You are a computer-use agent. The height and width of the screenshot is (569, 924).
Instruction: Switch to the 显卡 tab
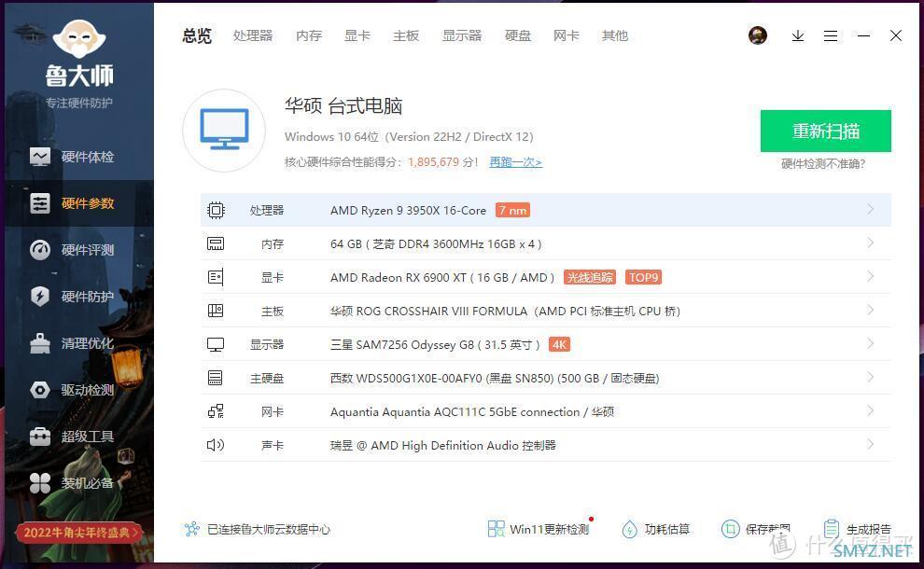[x=357, y=36]
